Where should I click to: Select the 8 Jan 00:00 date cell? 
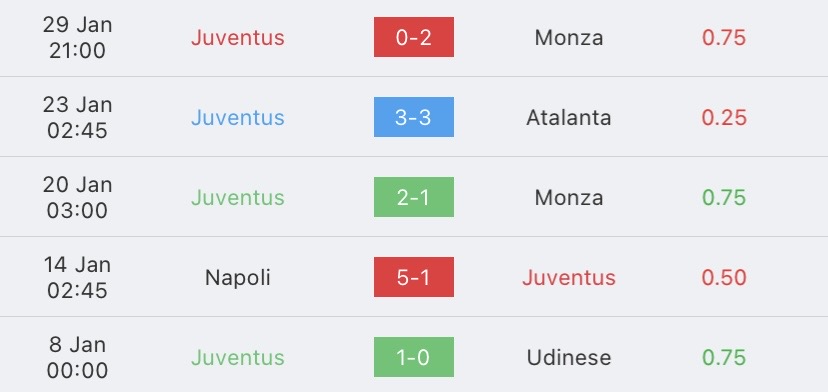tap(77, 358)
